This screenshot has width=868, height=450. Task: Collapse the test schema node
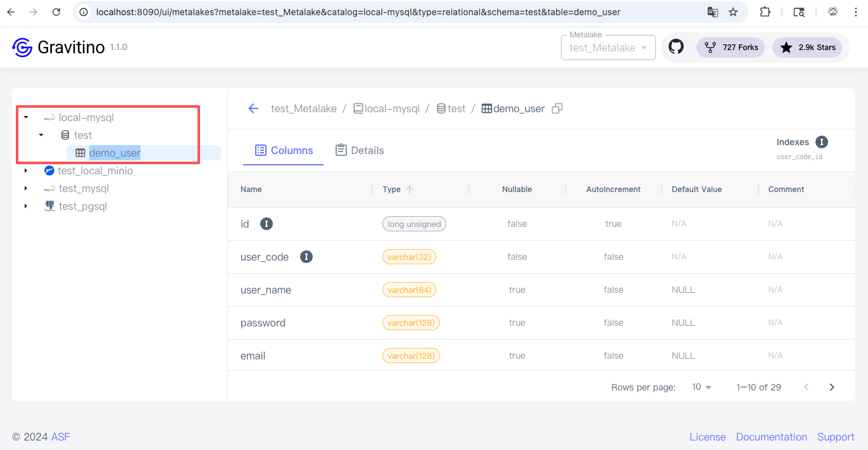coord(41,135)
